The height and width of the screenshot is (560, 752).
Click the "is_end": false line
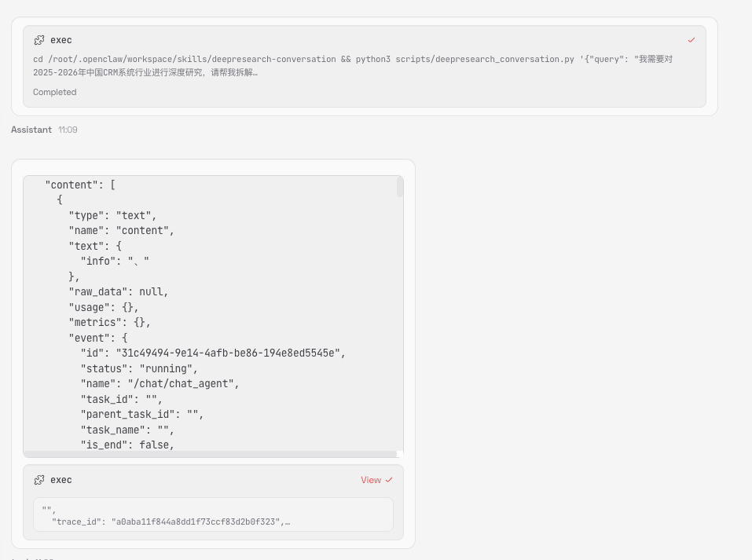[127, 445]
